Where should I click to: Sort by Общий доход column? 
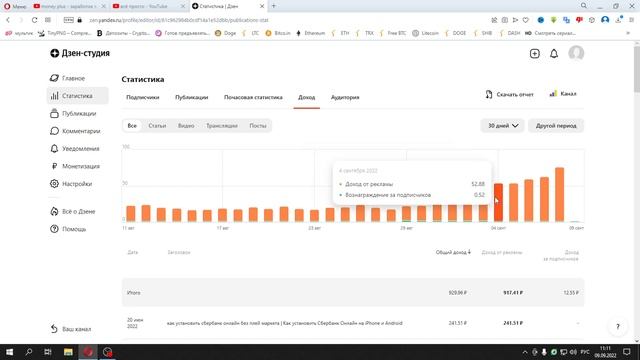point(453,252)
